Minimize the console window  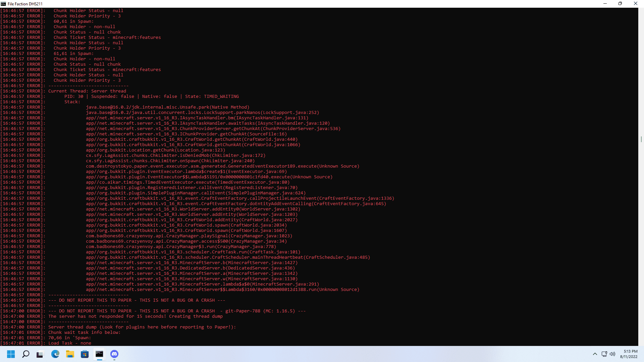tap(605, 4)
